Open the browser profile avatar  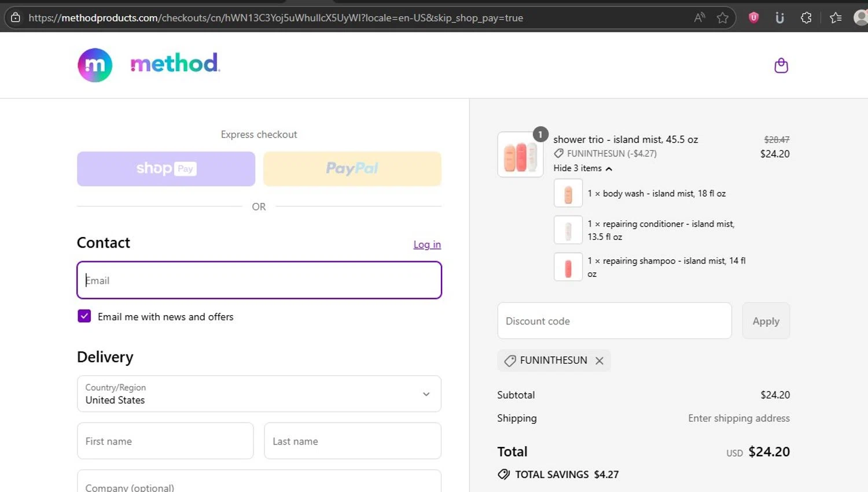[861, 18]
